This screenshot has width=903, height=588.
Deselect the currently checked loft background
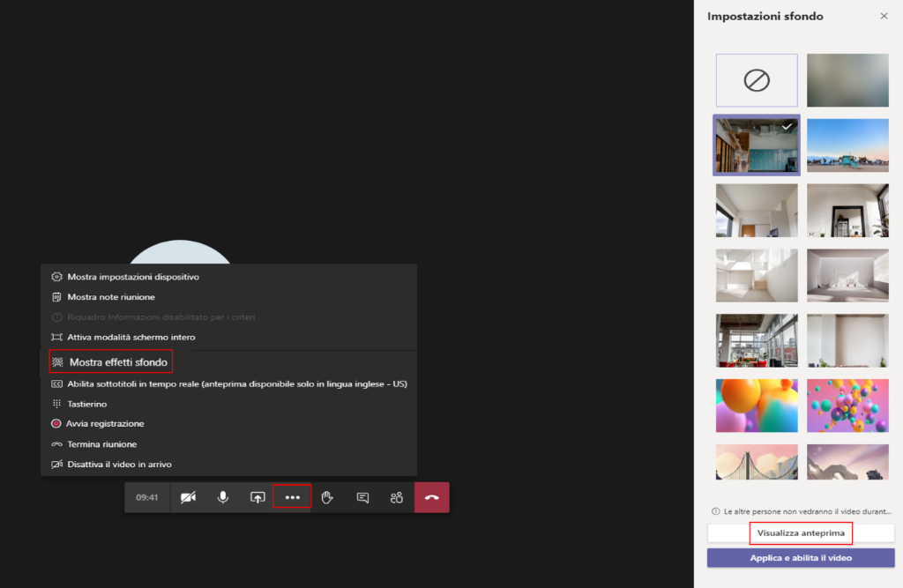(x=756, y=145)
